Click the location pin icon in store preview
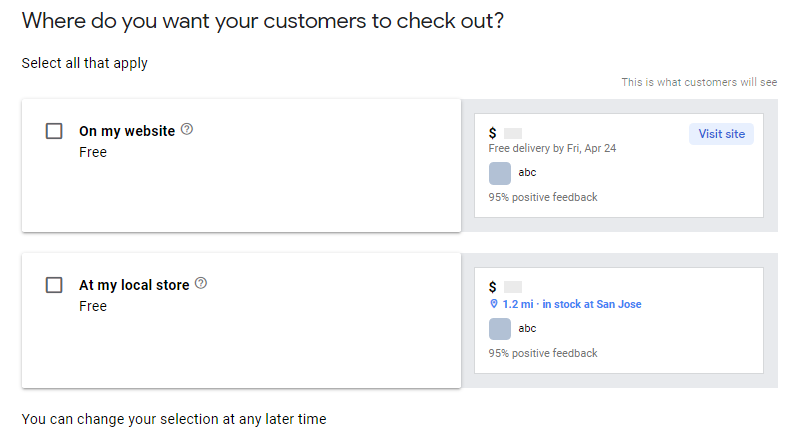 click(493, 304)
